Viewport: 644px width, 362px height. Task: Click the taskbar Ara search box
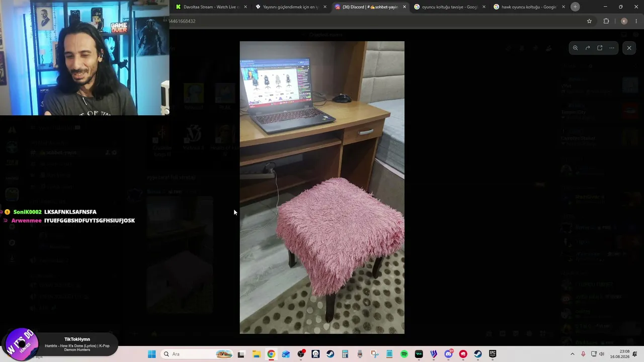click(x=197, y=354)
